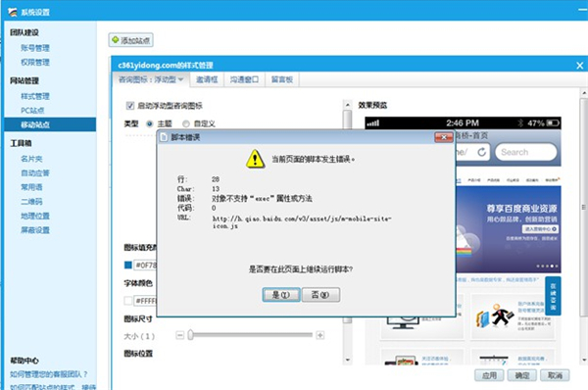Screen dimensions: 588x390
Task: Click 否(N) button in script error dialog
Action: pyautogui.click(x=320, y=295)
